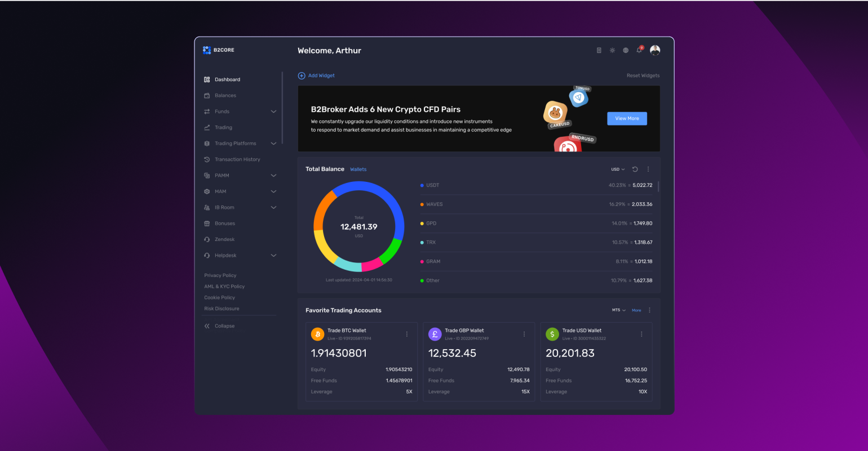Refresh the Total Balance widget
Viewport: 868px width, 451px height.
click(635, 169)
